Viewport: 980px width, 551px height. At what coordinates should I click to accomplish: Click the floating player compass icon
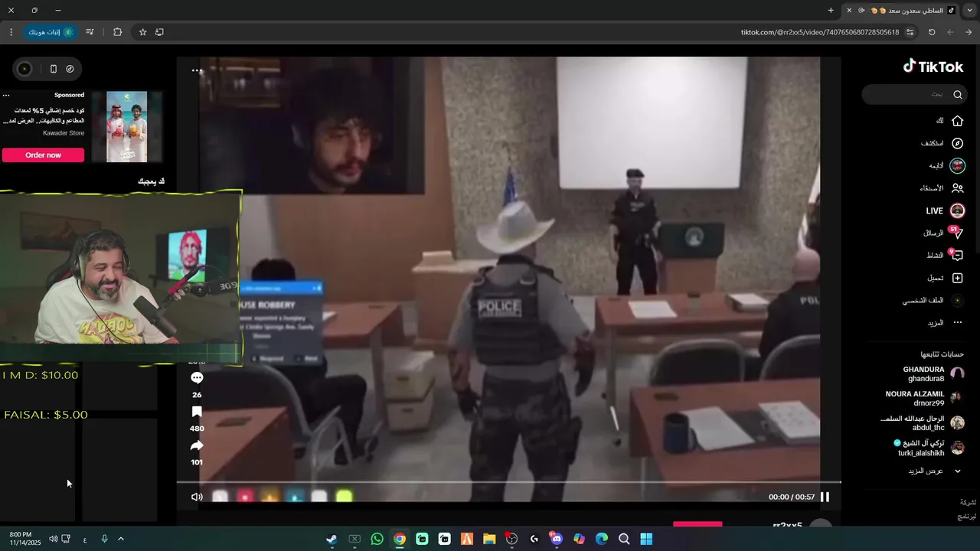tap(70, 69)
